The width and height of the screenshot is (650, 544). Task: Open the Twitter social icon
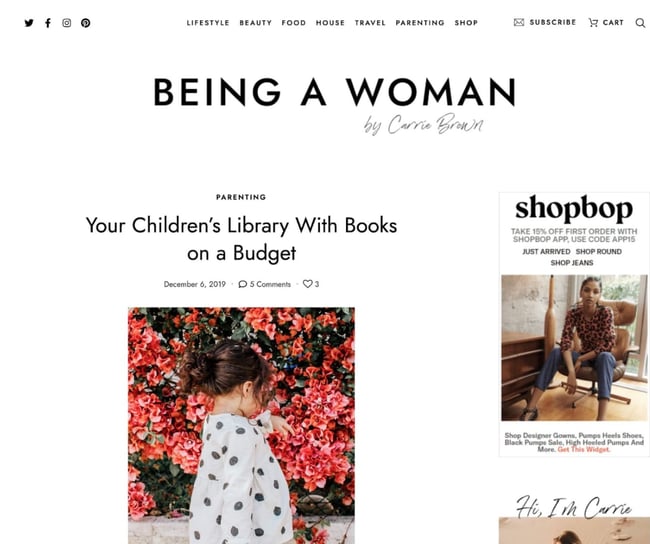(x=29, y=23)
